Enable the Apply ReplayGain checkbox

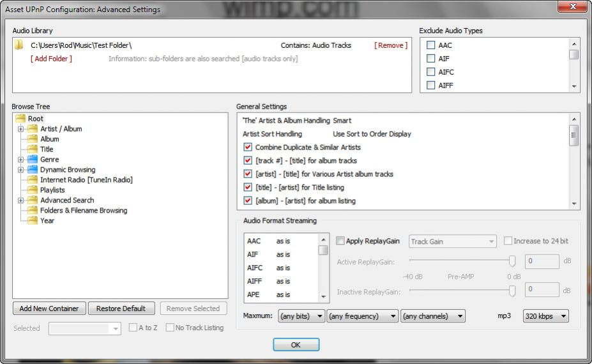[340, 241]
